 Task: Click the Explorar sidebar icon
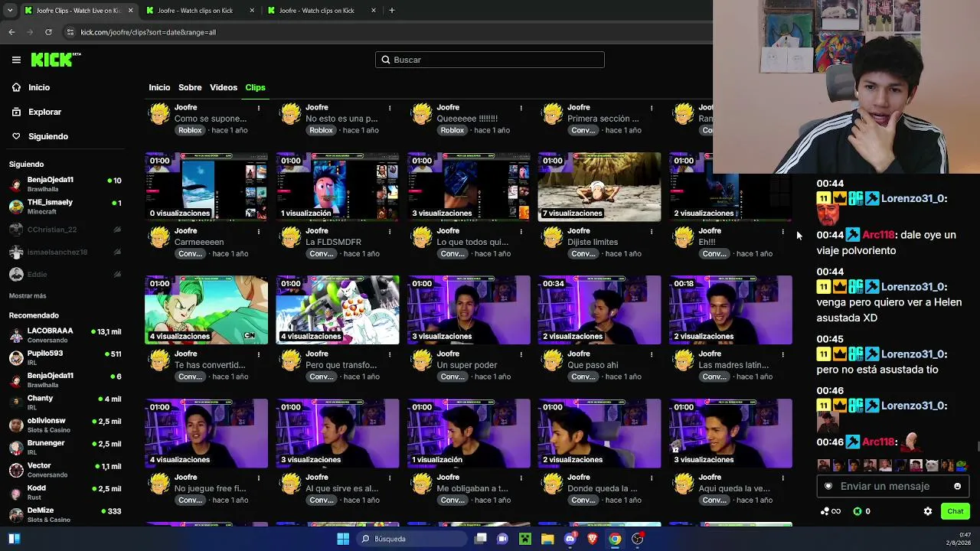(16, 112)
